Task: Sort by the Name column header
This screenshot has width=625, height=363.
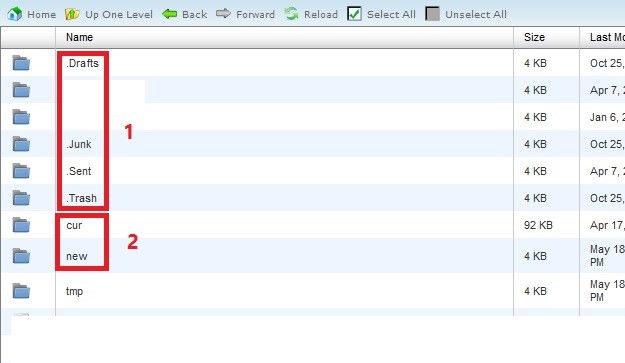Action: tap(79, 37)
